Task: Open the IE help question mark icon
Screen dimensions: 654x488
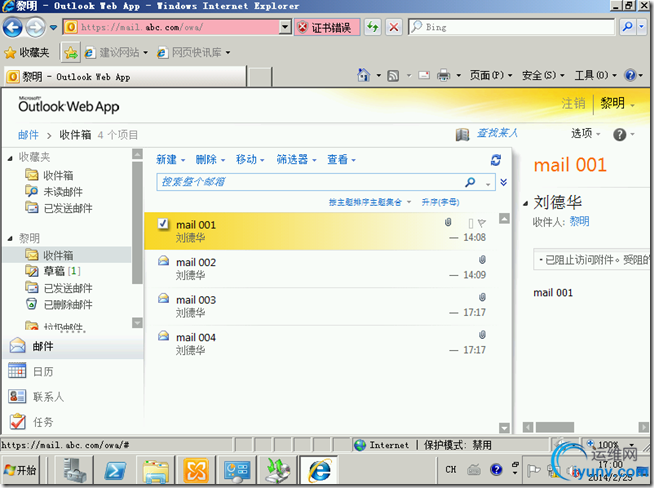Action: (x=630, y=75)
